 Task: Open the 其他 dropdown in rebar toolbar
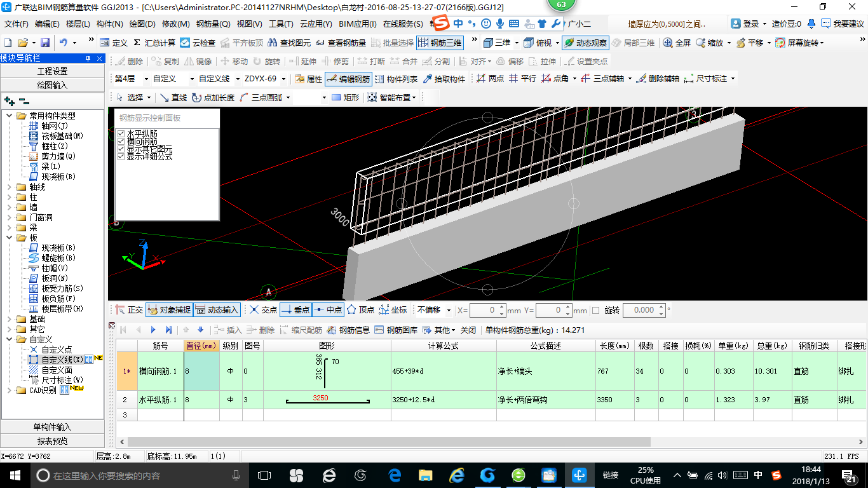[440, 330]
